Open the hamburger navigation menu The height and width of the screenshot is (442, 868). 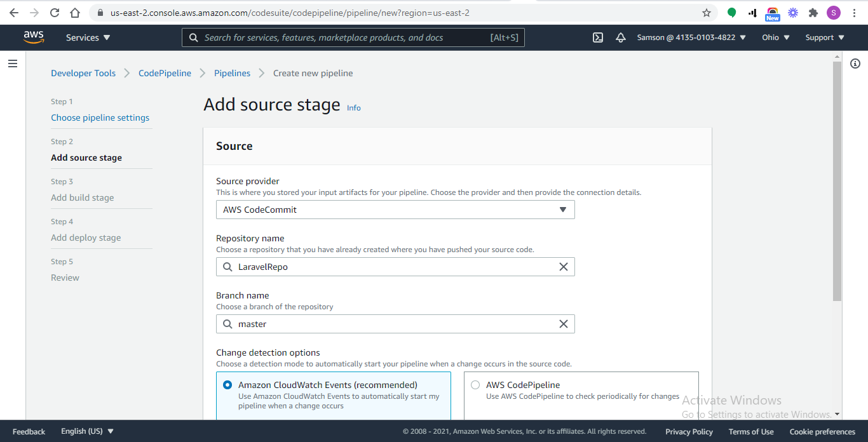pos(12,63)
